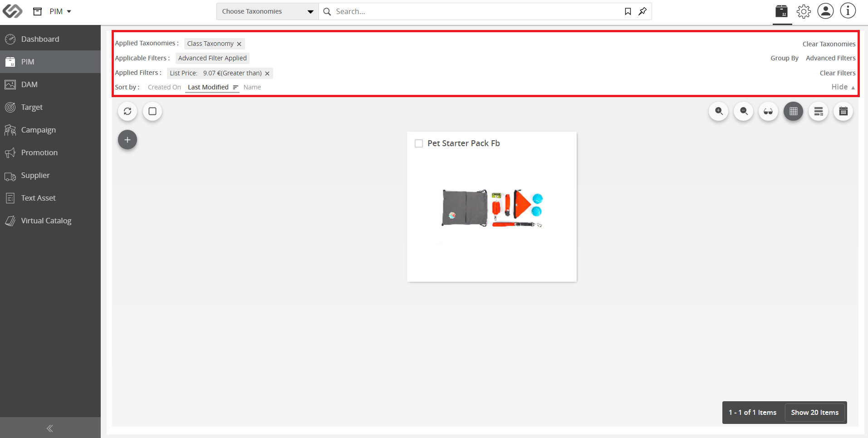Open Virtual Catalog in the sidebar
Screen dimensions: 868x438
[50, 221]
